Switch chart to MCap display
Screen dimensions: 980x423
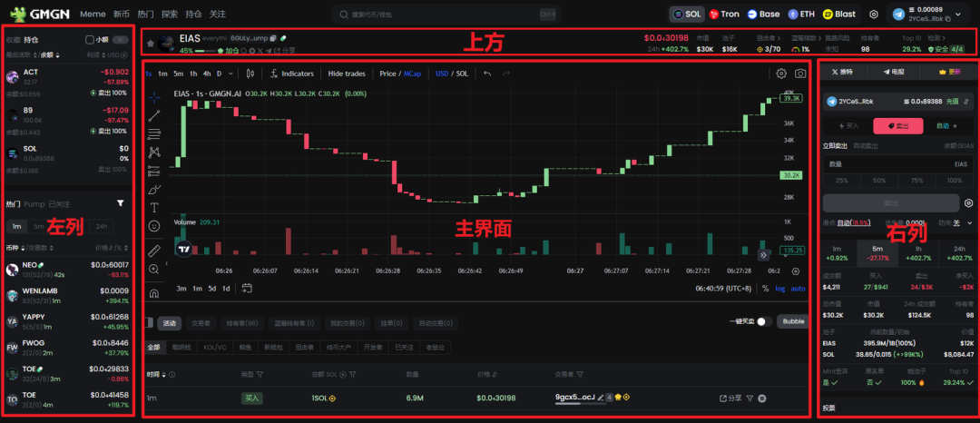(412, 74)
